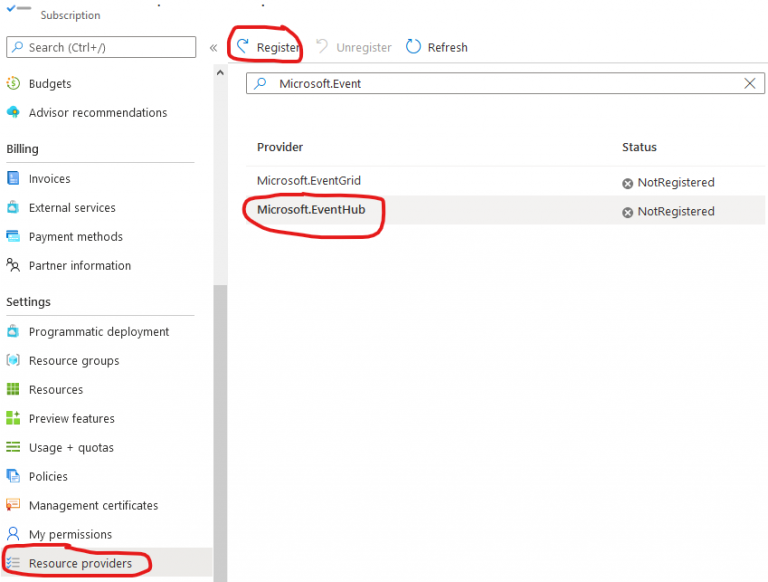Screen dimensions: 768x582
Task: Click the Invoices icon under Billing
Action: pyautogui.click(x=13, y=179)
